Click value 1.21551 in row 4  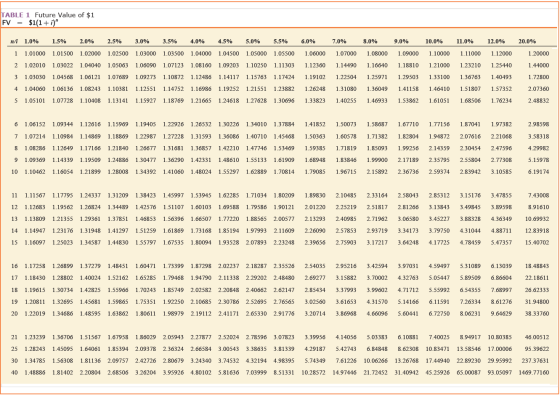coord(256,89)
